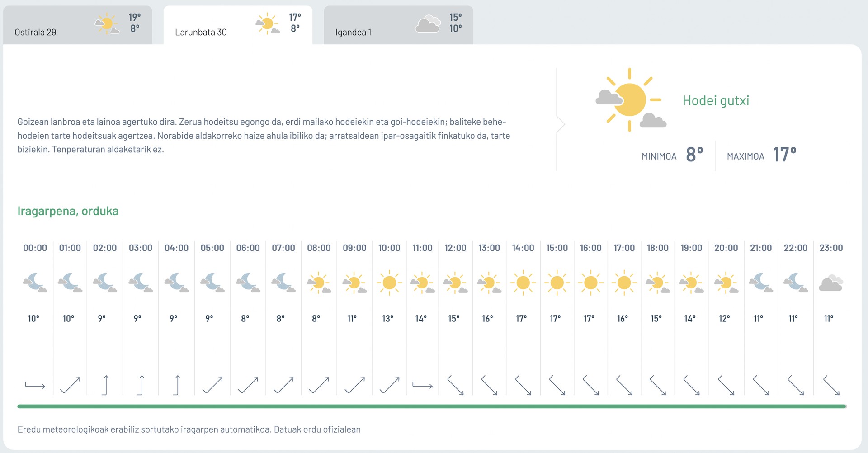The height and width of the screenshot is (453, 868).
Task: Click the 06:00 hour label
Action: [248, 248]
